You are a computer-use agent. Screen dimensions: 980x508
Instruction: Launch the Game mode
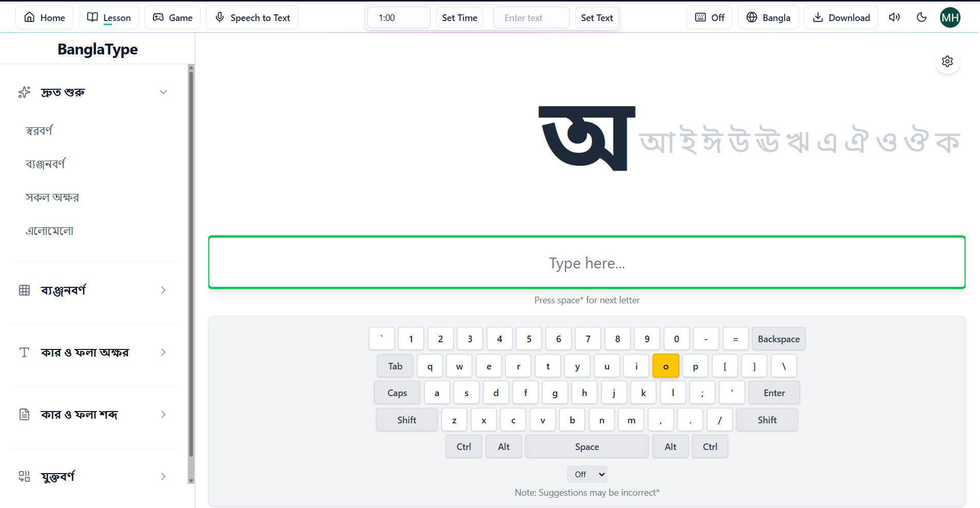click(172, 17)
